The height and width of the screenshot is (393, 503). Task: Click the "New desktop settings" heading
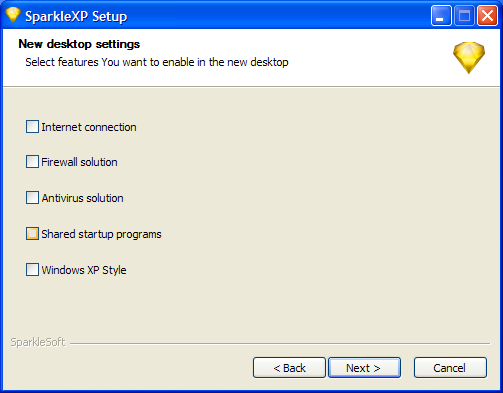click(x=79, y=44)
